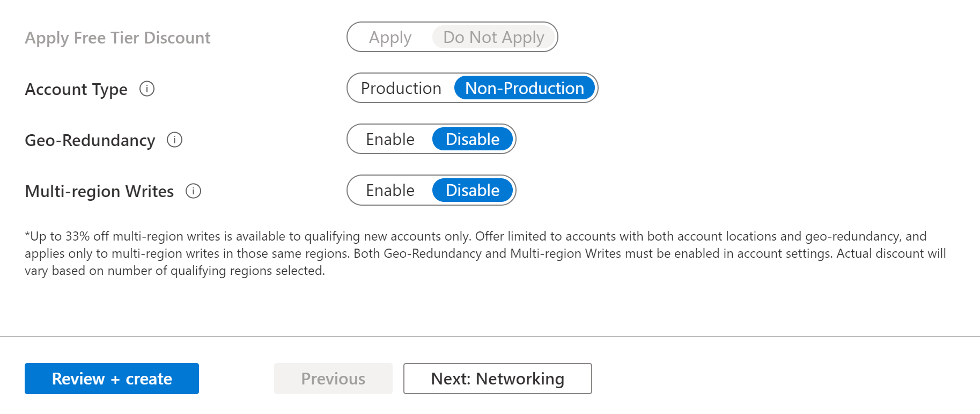Enable Geo-Redundancy

coord(390,139)
